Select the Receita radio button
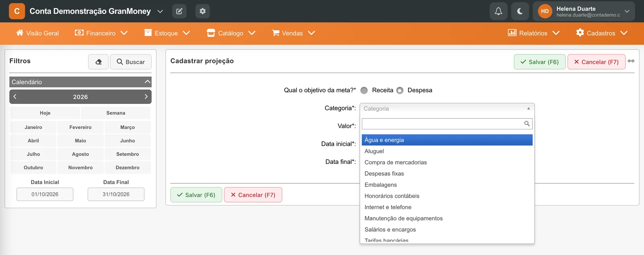The image size is (644, 255). click(364, 90)
